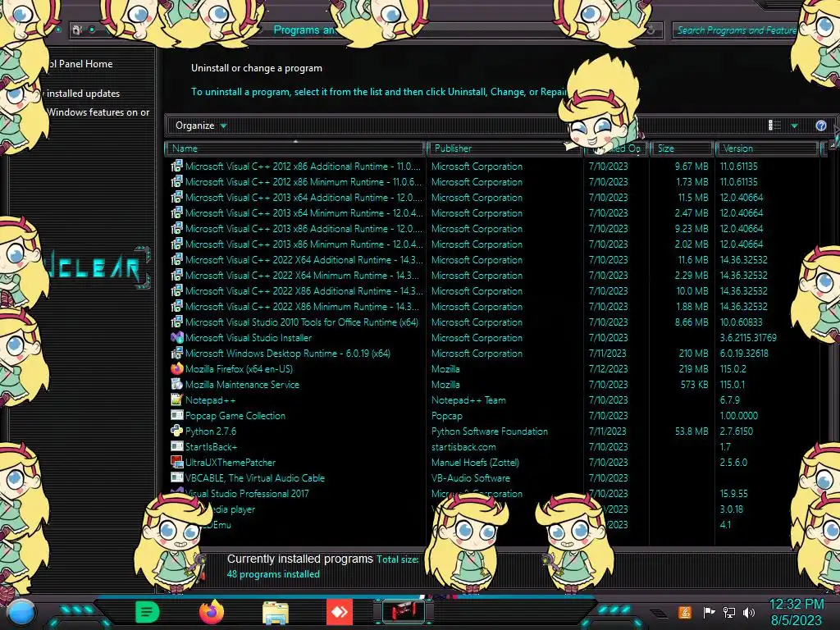Select Microsoft Visual C++ 2022 X86 Additional Runtime
840x630 pixels.
(304, 290)
